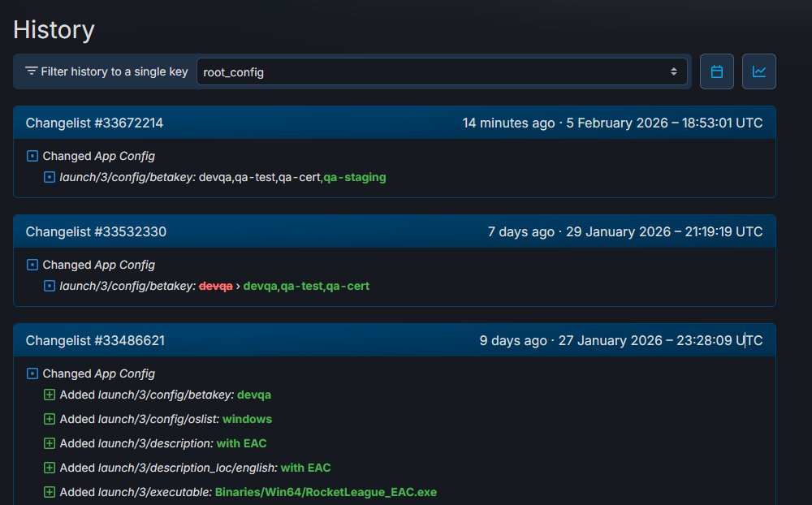Open the root_config key filter dropdown
This screenshot has height=505, width=812.
point(442,71)
